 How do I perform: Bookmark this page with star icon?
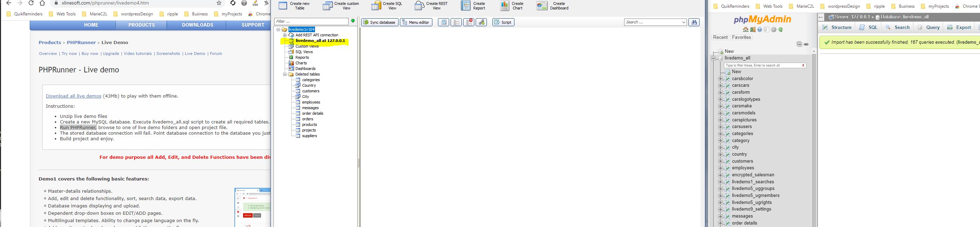[x=219, y=3]
